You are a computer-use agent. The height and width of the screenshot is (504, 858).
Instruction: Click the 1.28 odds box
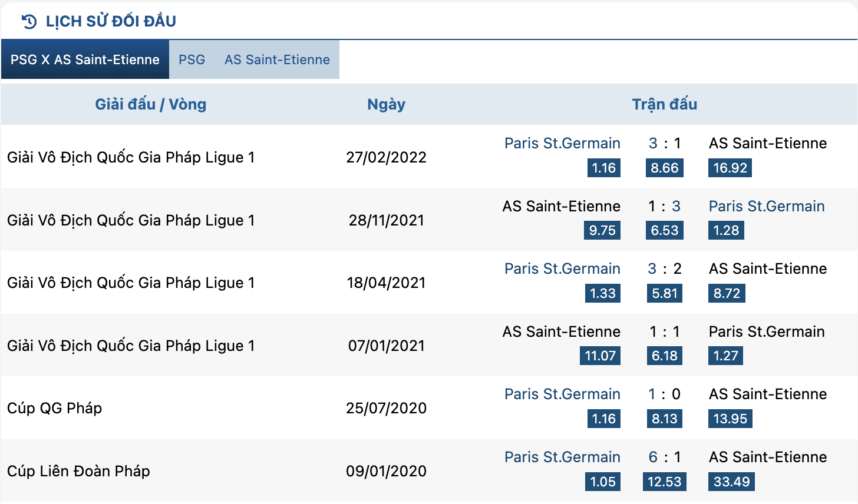point(726,230)
